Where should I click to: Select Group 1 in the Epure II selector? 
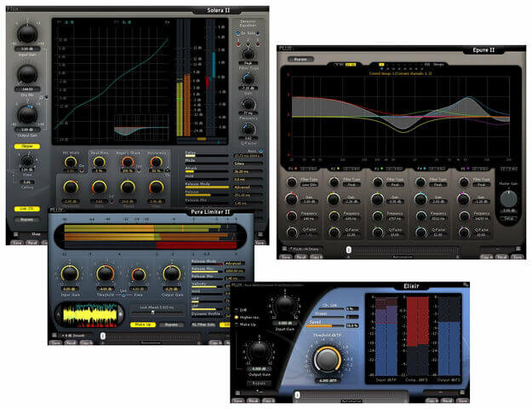(x=381, y=64)
